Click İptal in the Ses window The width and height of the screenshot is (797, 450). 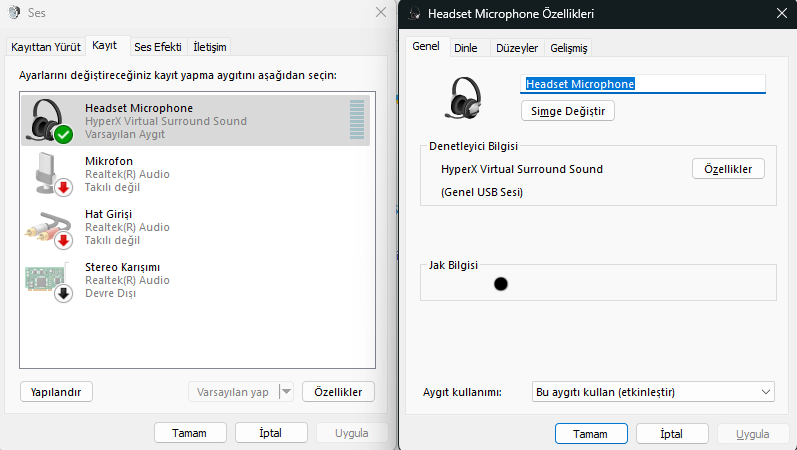[x=271, y=433]
